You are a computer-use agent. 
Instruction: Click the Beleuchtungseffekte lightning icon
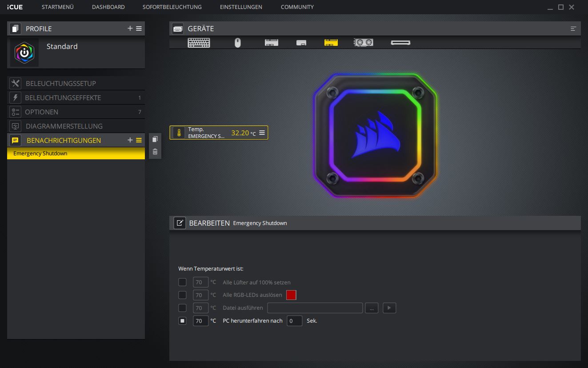(16, 97)
